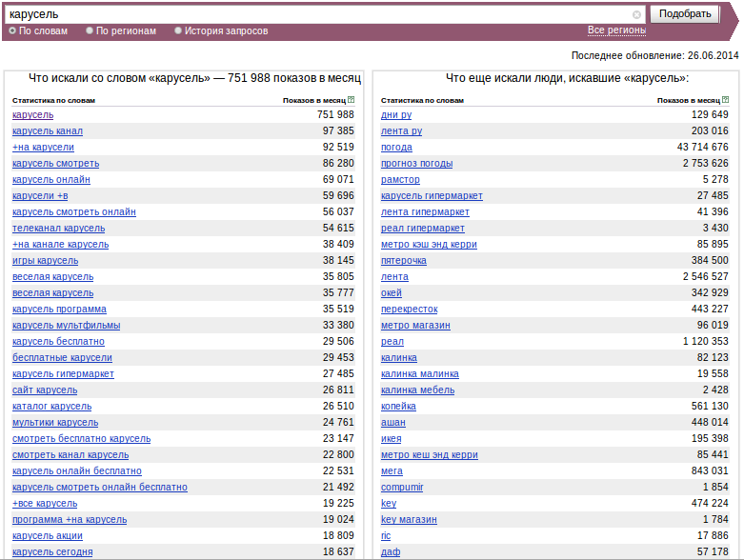Click the '43 714 676' value for 'погода'

pyautogui.click(x=703, y=147)
